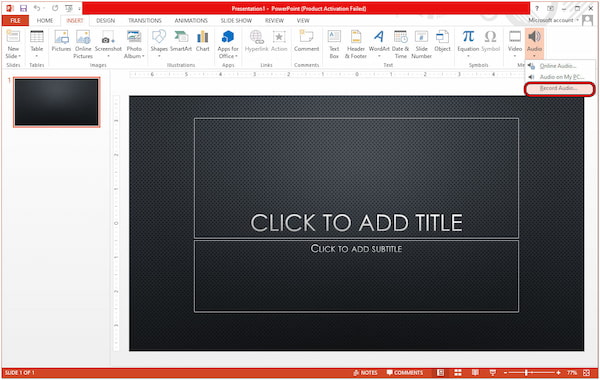Open the Shapes gallery dropdown
Image resolution: width=600 pixels, height=380 pixels.
(159, 56)
